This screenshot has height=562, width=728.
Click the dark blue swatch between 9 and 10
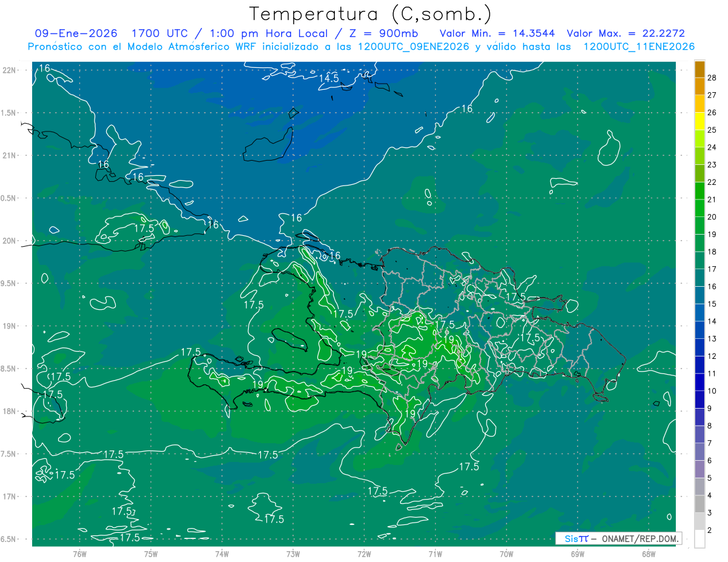coord(699,399)
